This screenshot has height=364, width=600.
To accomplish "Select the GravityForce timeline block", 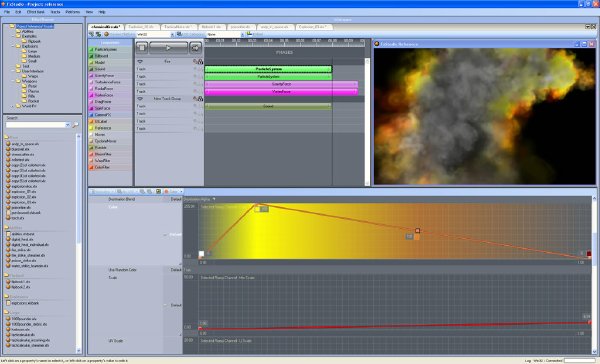I will coord(281,84).
